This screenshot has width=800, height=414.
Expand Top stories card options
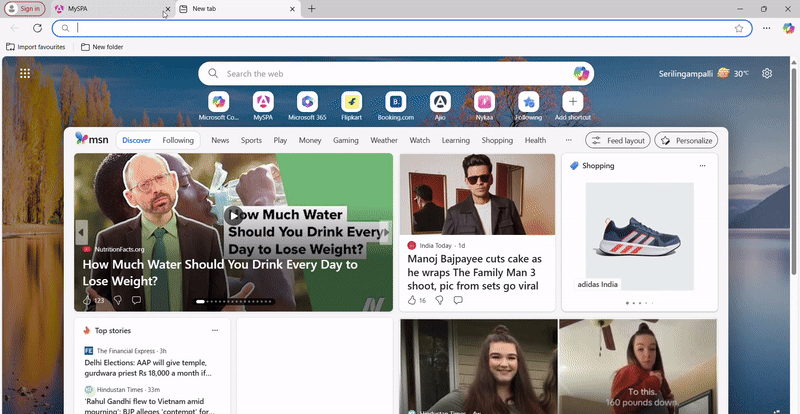[x=214, y=330]
